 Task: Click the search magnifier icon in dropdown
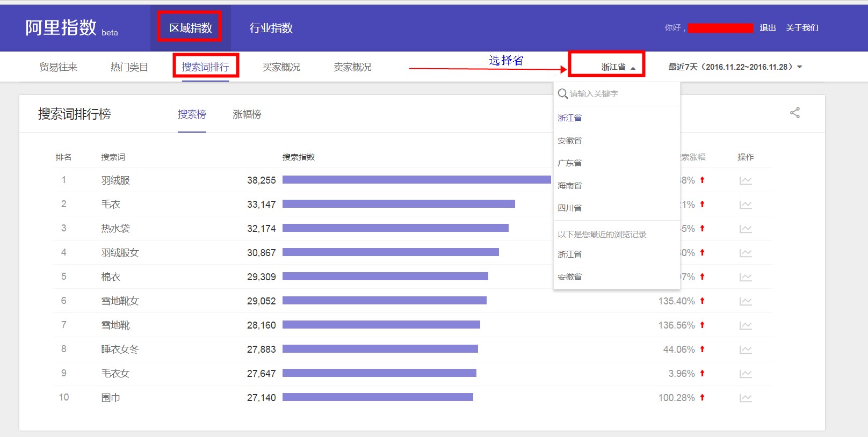563,94
